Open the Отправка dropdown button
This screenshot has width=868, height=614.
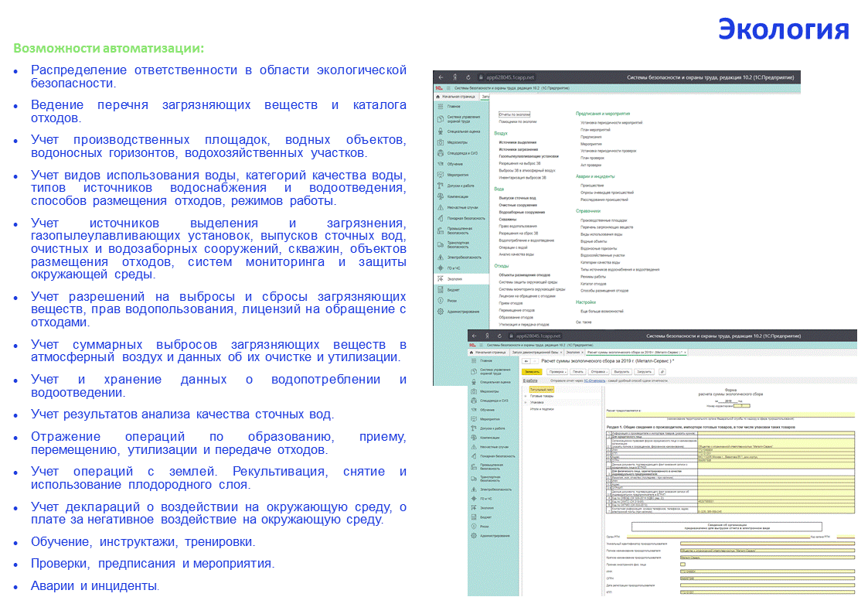(599, 372)
